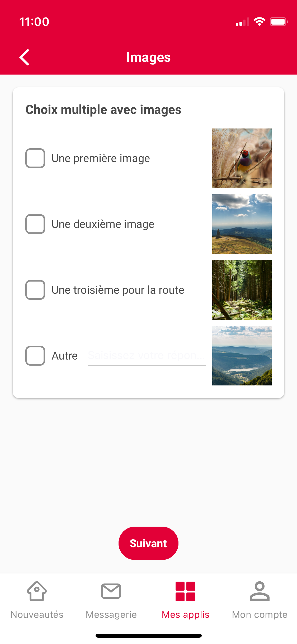Open the Nouveautés home icon

37,591
